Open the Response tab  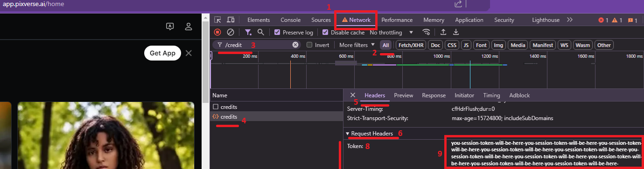point(434,95)
